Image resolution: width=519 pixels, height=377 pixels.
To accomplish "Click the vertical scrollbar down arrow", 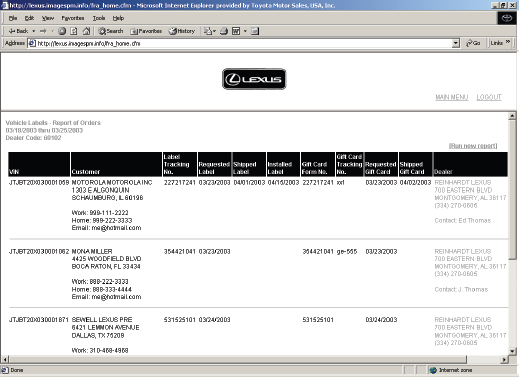I will pos(512,351).
